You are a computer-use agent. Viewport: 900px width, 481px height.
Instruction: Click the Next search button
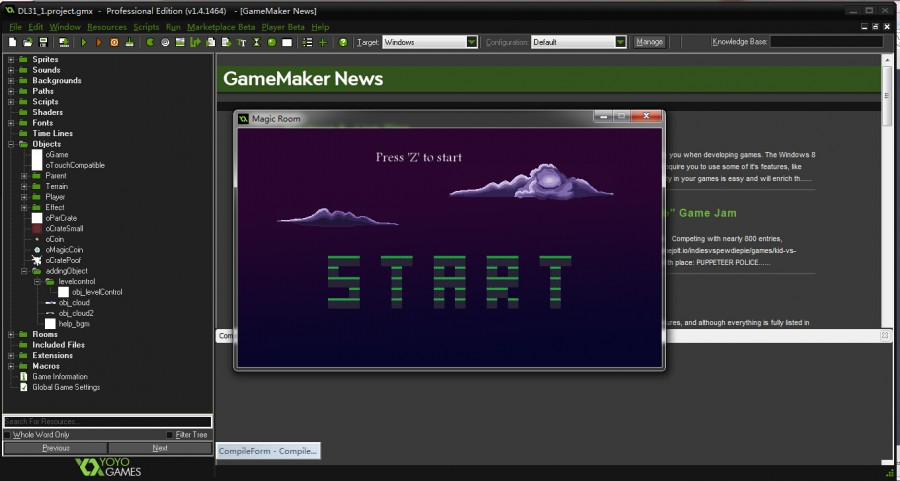[x=160, y=448]
